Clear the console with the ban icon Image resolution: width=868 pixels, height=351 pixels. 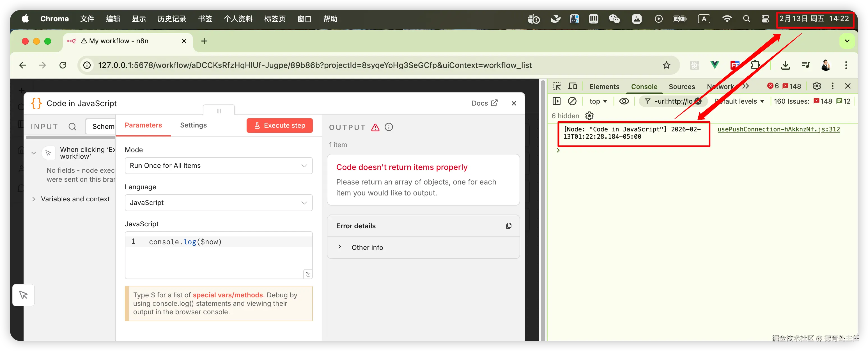pyautogui.click(x=572, y=101)
